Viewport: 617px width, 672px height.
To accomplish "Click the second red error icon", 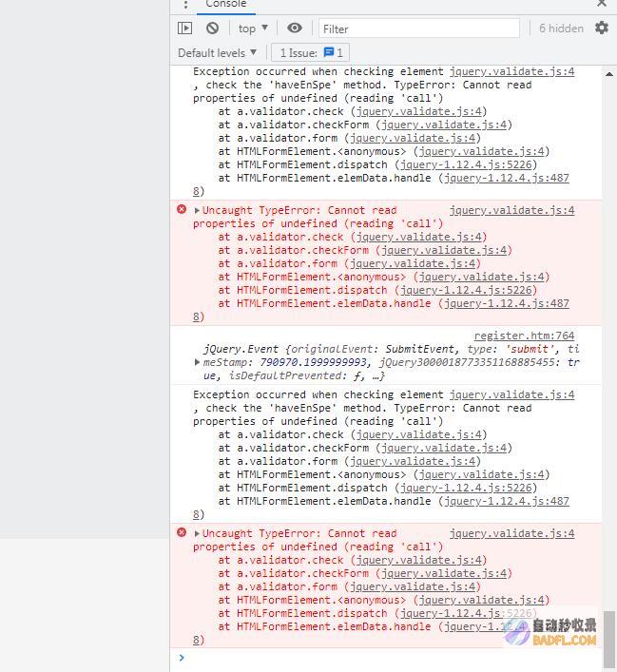I will pos(182,532).
